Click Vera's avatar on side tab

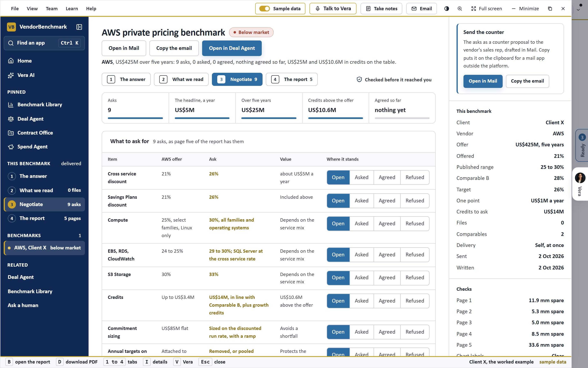[580, 178]
